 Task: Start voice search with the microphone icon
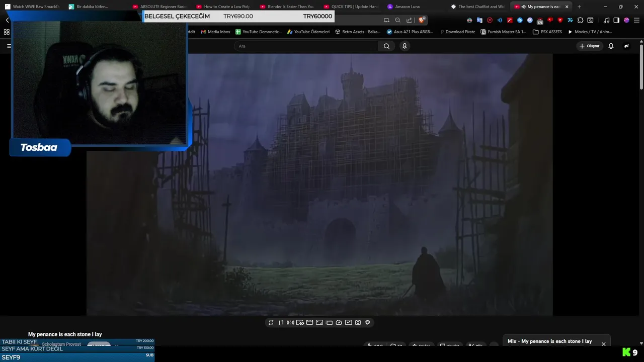point(405,46)
